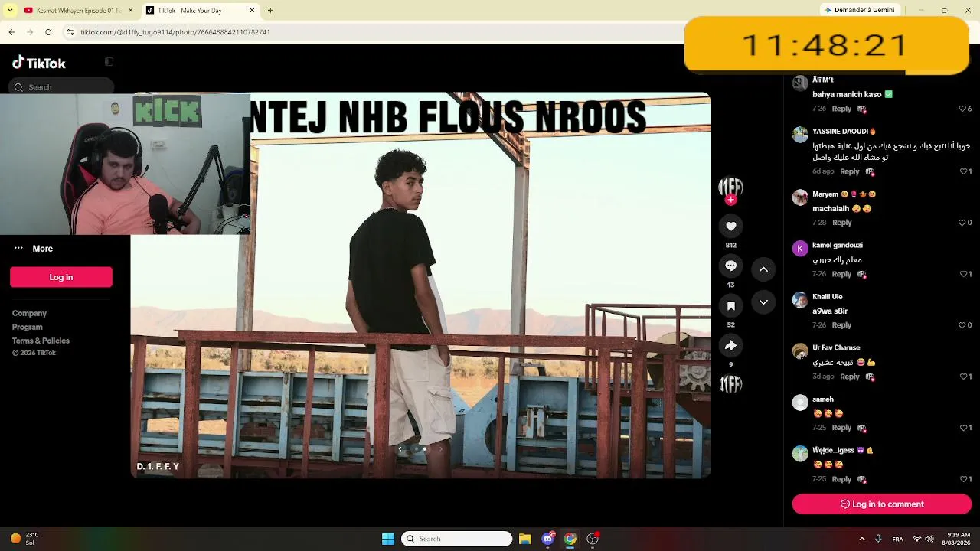Click the Chrome address bar URL
Viewport: 980px width, 551px height.
(x=175, y=32)
